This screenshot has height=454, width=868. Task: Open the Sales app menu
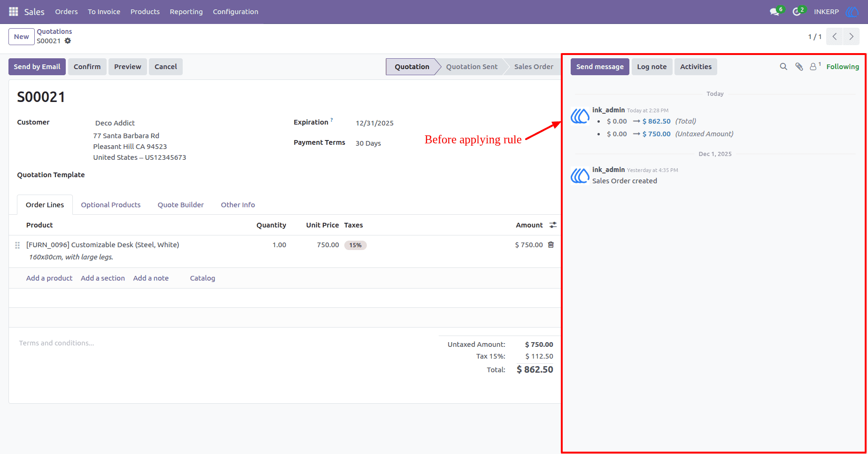point(34,12)
